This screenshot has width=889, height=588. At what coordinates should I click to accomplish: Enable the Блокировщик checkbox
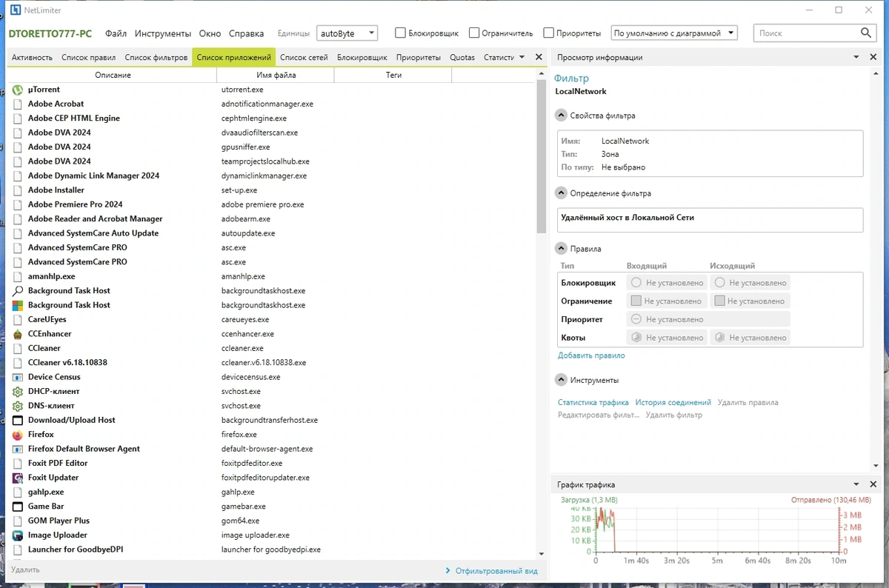400,33
